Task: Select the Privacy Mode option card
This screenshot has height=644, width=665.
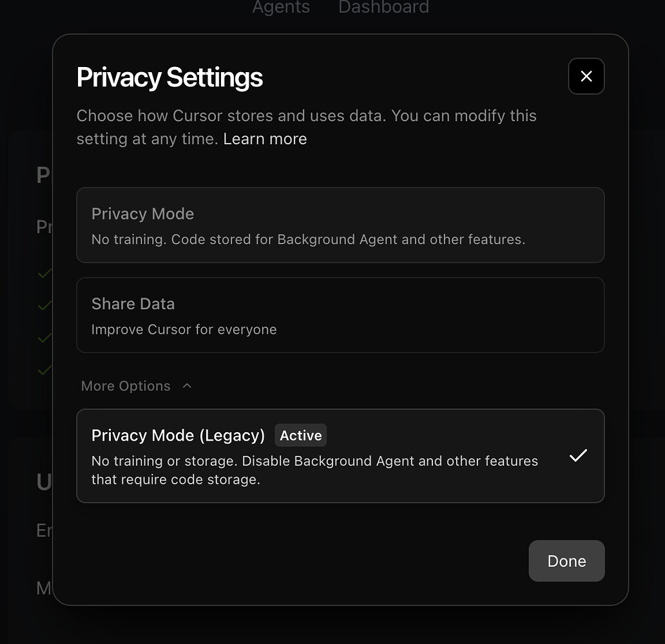Action: 340,225
